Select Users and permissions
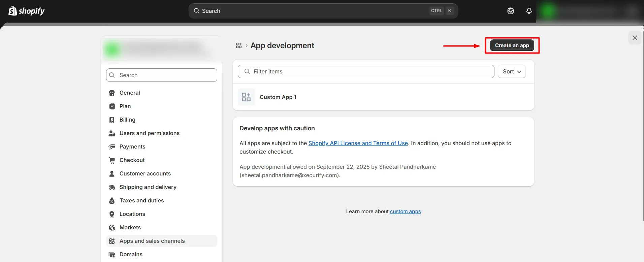This screenshot has width=644, height=262. (x=162, y=133)
